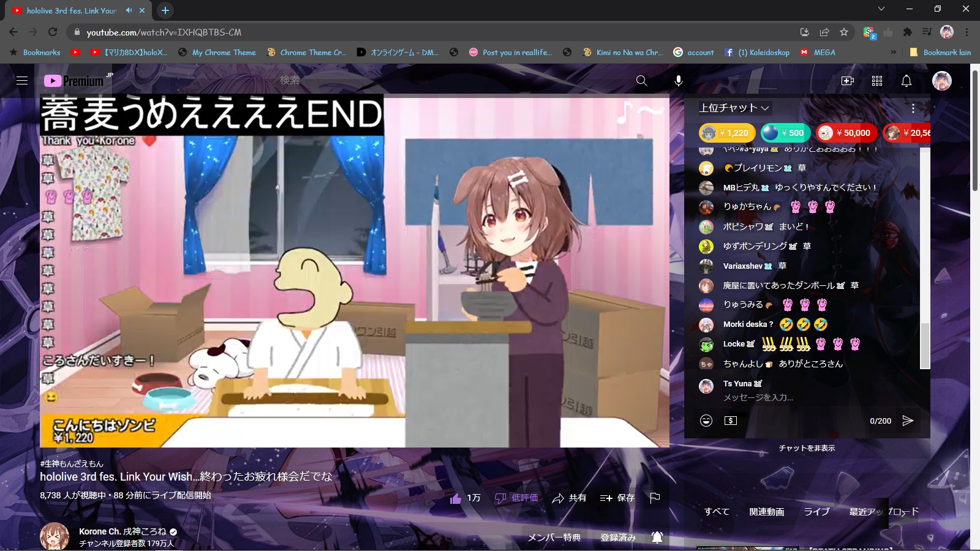Image resolution: width=980 pixels, height=551 pixels.
Task: Expand the 上位チャット chat mode dropdown
Action: (734, 108)
